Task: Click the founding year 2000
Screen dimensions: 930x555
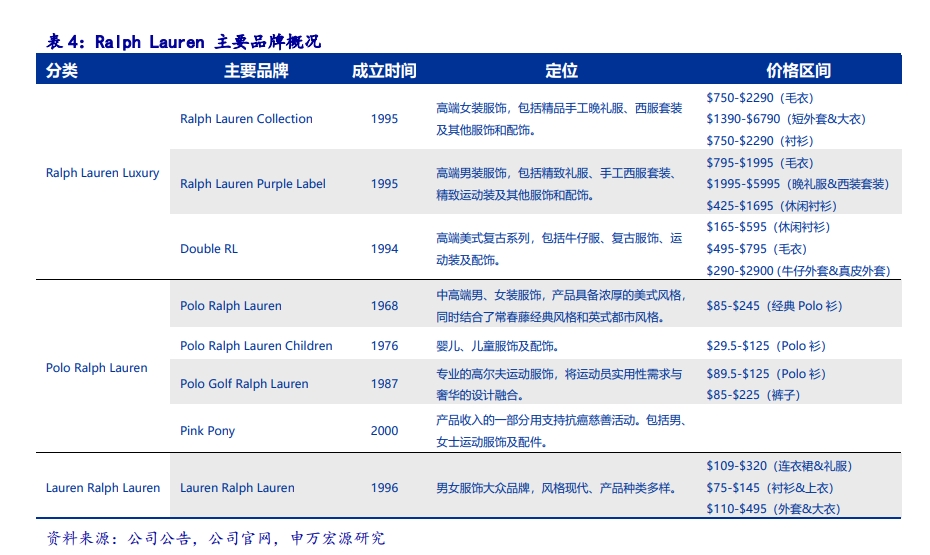Action: [384, 430]
